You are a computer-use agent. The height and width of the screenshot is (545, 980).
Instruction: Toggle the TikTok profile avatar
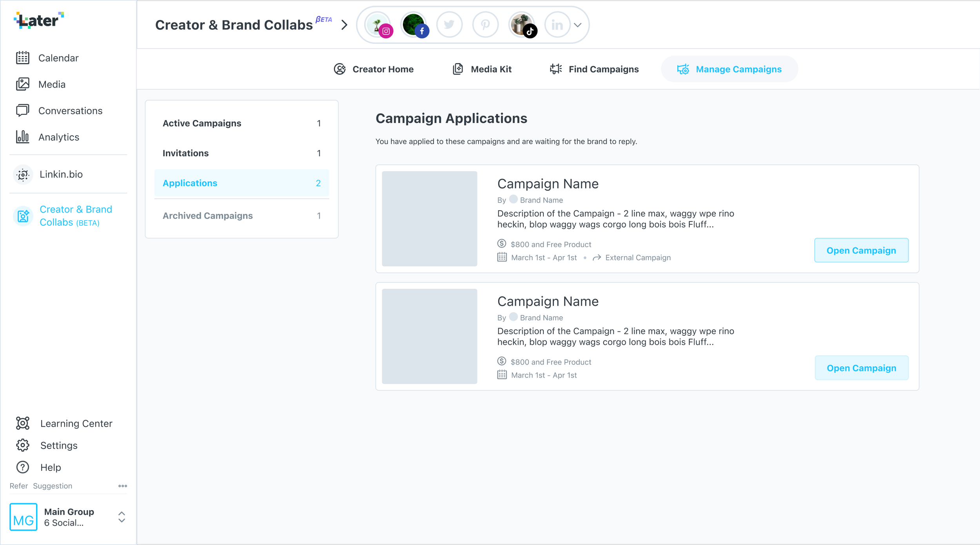pyautogui.click(x=522, y=25)
